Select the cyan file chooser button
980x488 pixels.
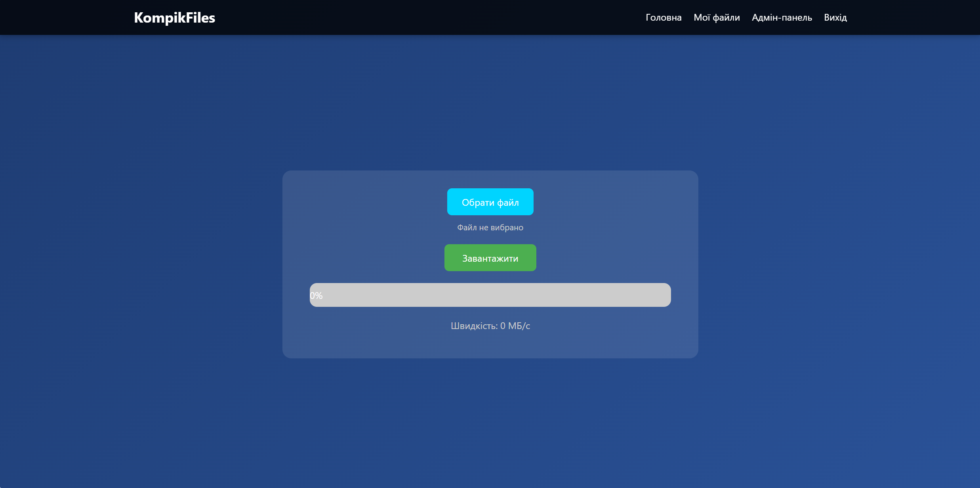(490, 202)
